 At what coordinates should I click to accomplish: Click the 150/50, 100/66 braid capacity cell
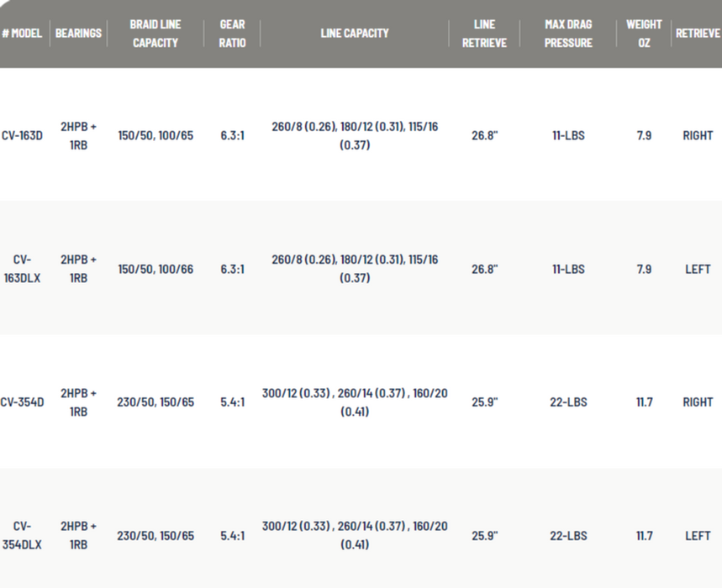tap(155, 269)
